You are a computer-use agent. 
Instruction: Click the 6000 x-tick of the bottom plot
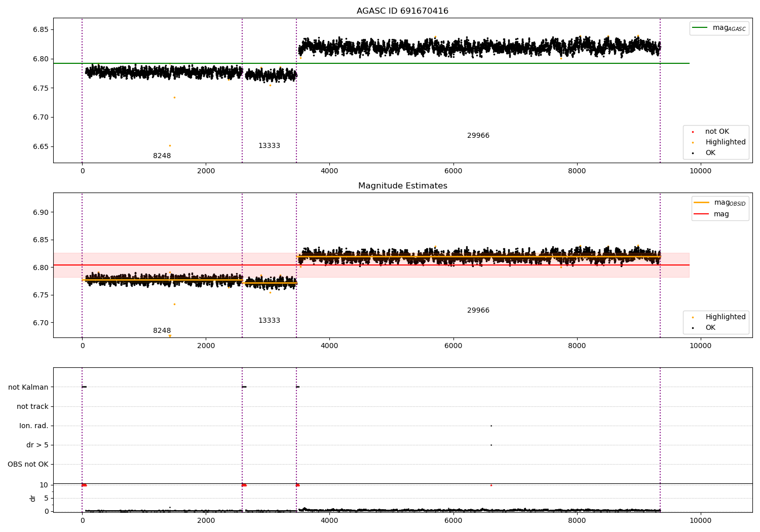click(453, 520)
